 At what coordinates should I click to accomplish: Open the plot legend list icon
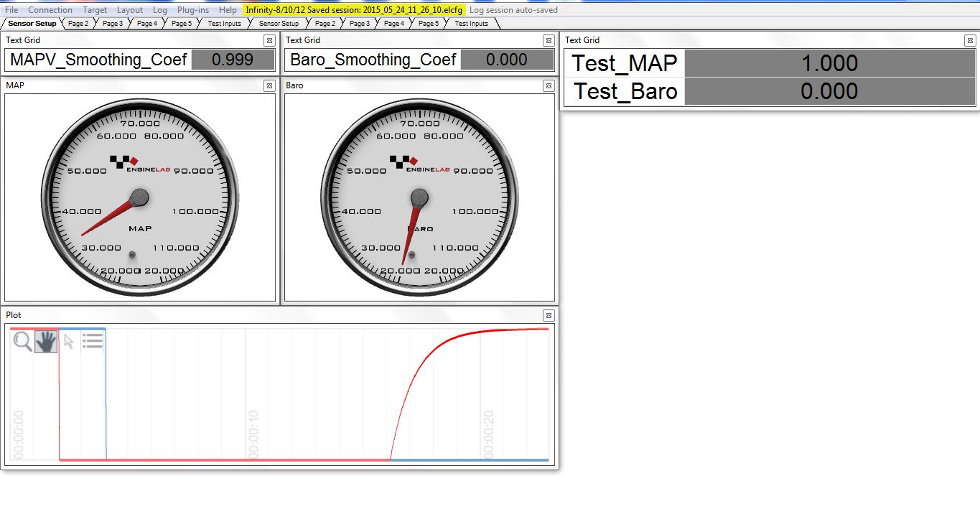pos(93,342)
